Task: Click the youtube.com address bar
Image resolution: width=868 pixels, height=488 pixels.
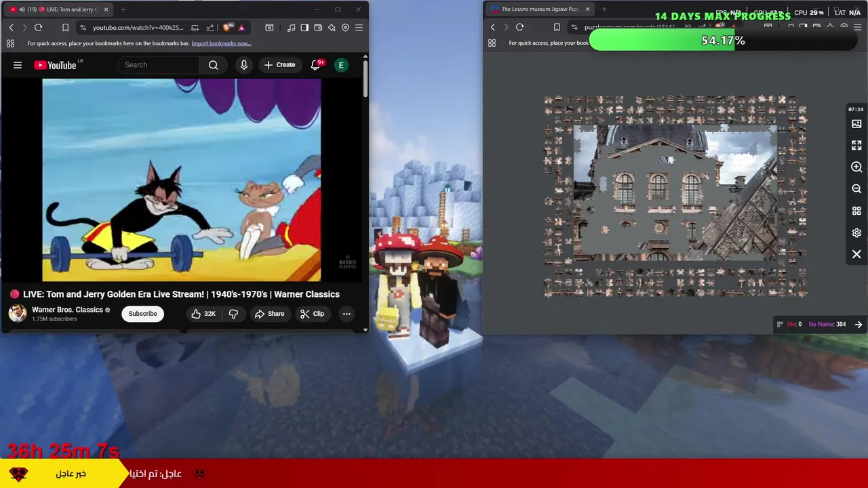Action: click(138, 28)
